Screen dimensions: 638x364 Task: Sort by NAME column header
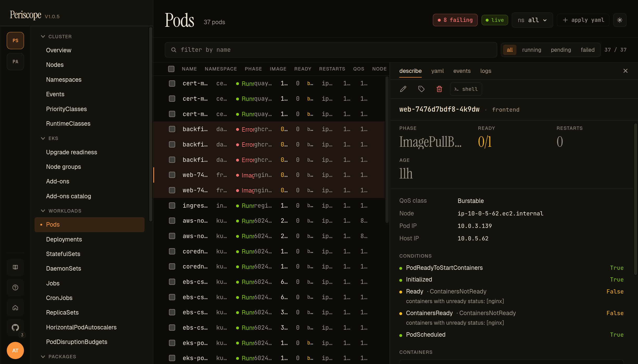click(x=189, y=69)
